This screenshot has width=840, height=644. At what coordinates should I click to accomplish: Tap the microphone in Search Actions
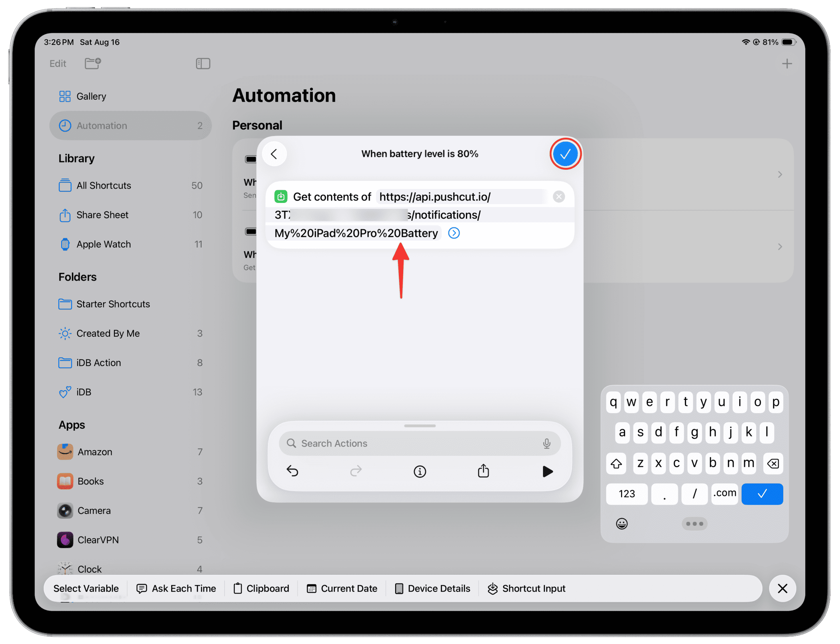coord(546,443)
